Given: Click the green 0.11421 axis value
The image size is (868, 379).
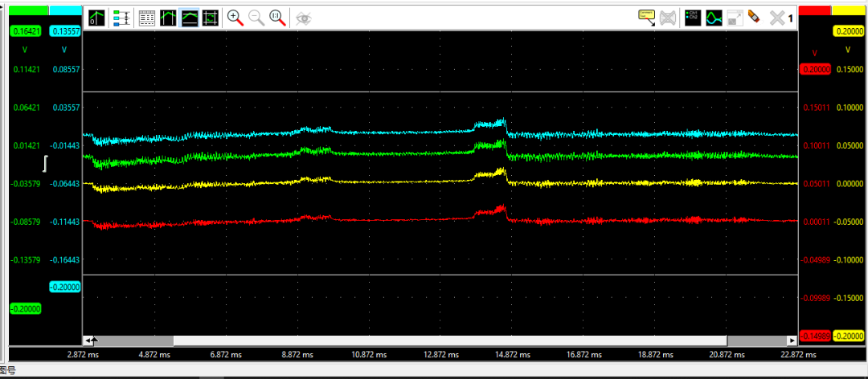Looking at the screenshot, I should (x=26, y=69).
